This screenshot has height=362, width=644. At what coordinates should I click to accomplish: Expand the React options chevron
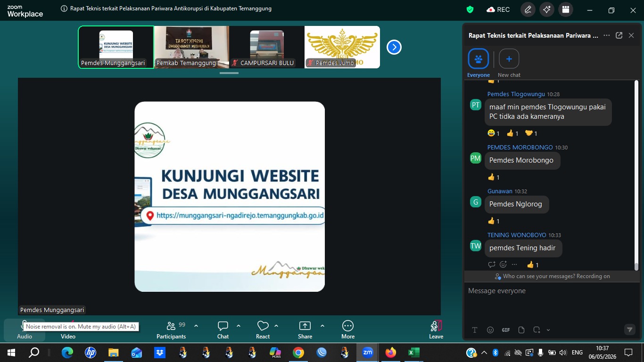point(276,326)
